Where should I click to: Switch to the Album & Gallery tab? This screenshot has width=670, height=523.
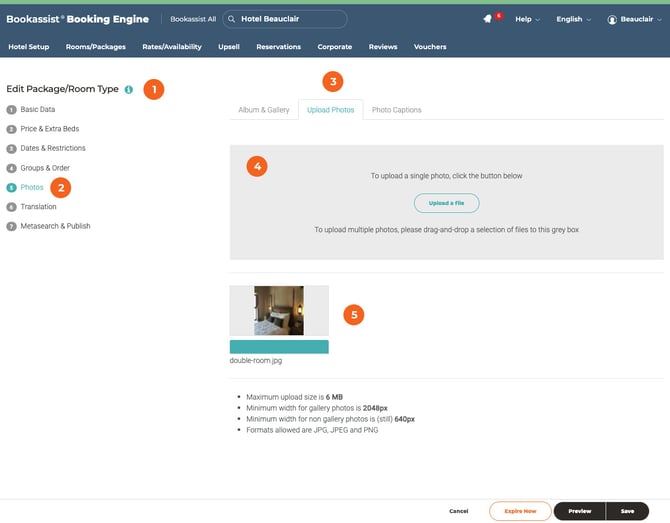tap(263, 110)
